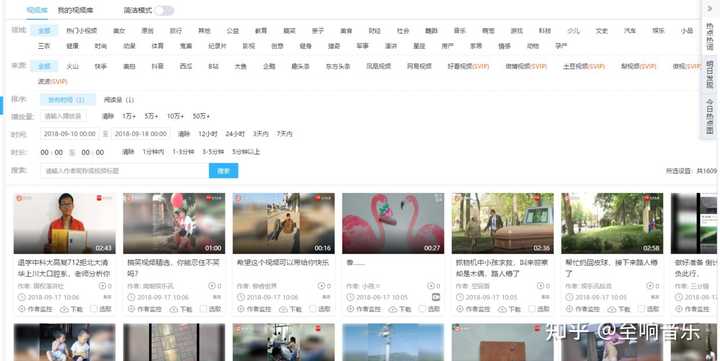Click the author monitor icon on the 02:43 video card
720x361 pixels.
coord(21,309)
